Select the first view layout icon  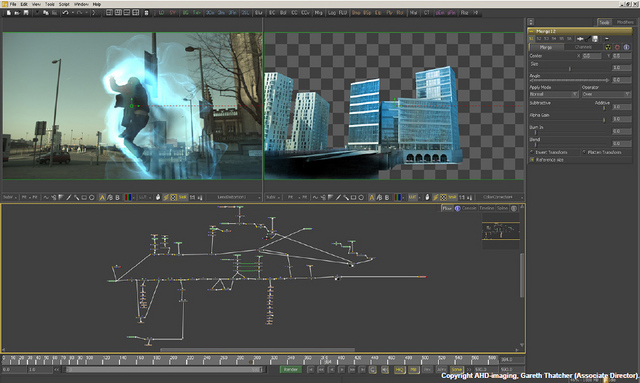coord(109,13)
